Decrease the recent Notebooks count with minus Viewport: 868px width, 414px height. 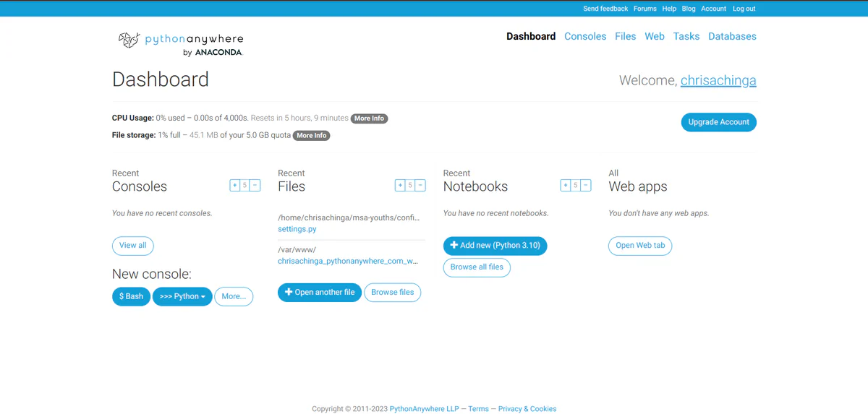pos(586,186)
